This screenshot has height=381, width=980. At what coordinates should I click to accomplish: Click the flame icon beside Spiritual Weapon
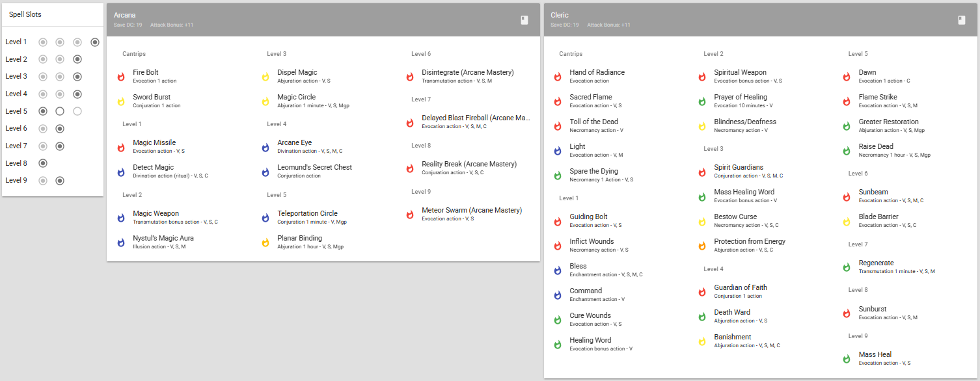point(701,77)
